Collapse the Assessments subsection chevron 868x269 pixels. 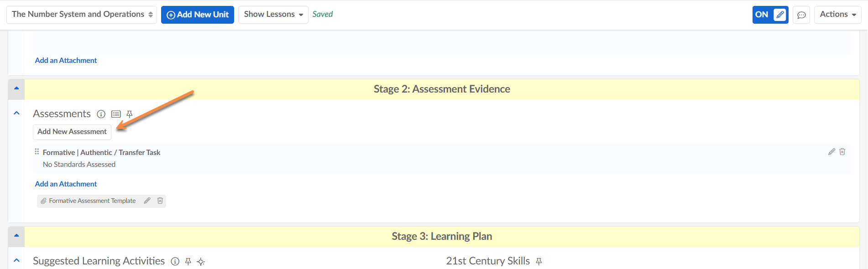pyautogui.click(x=16, y=113)
